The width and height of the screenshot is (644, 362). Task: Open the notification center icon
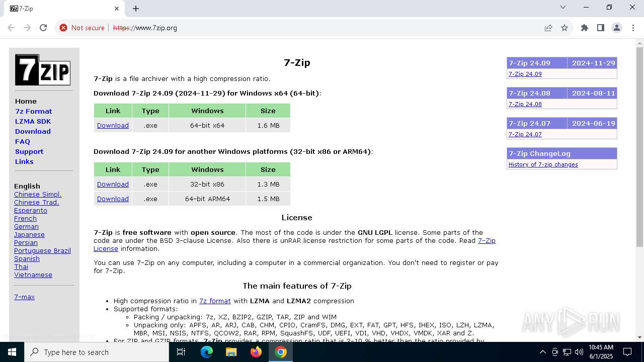point(627,352)
